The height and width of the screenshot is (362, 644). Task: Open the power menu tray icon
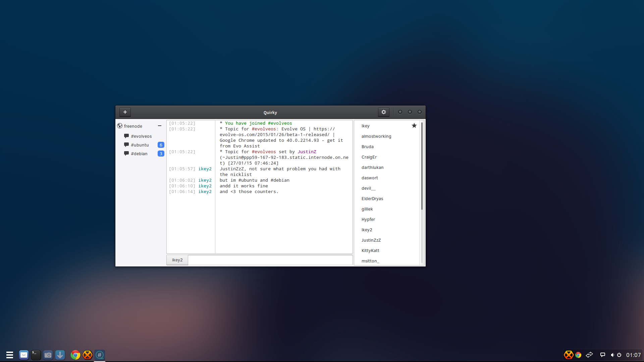click(620, 355)
